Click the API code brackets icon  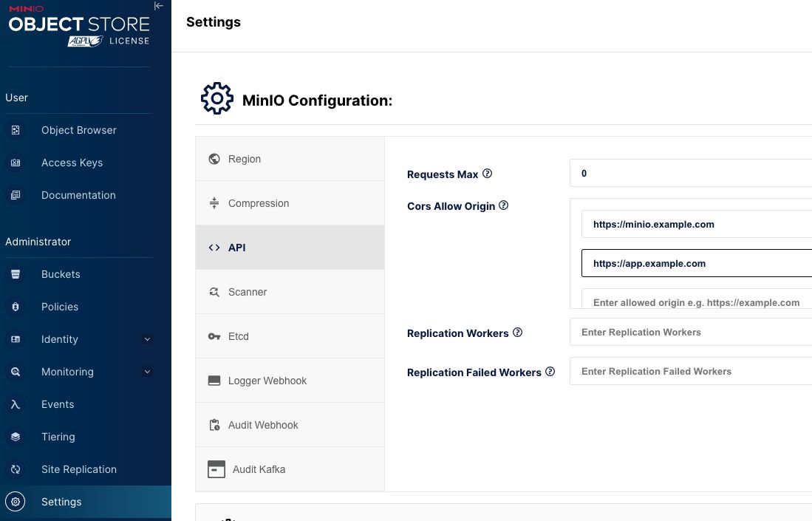pyautogui.click(x=214, y=248)
